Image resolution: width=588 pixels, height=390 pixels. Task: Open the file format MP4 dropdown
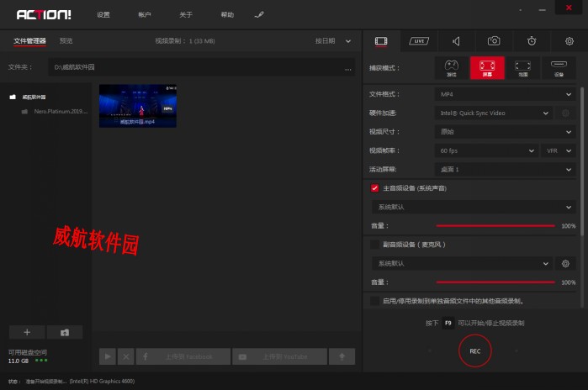tap(505, 94)
